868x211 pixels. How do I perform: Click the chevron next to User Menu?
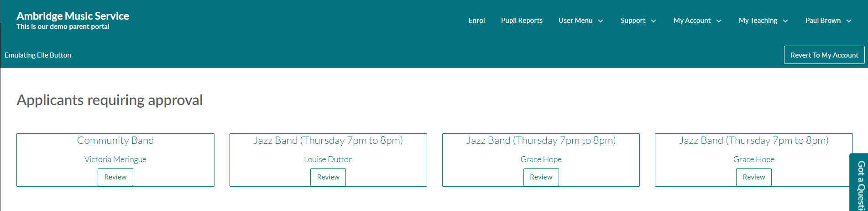[x=601, y=21]
